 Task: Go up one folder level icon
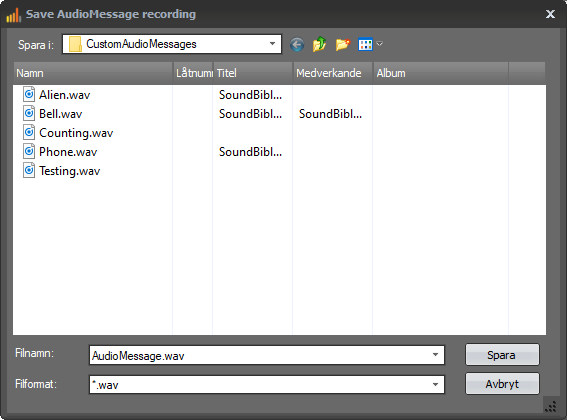319,44
